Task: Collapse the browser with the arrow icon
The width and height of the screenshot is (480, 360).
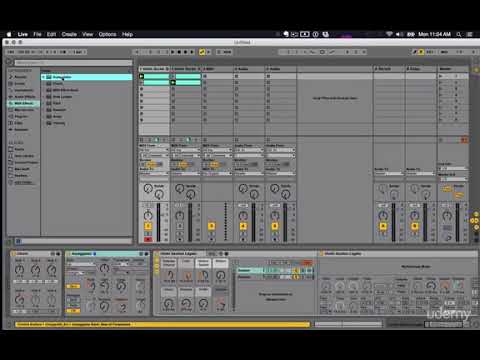Action: [9, 62]
